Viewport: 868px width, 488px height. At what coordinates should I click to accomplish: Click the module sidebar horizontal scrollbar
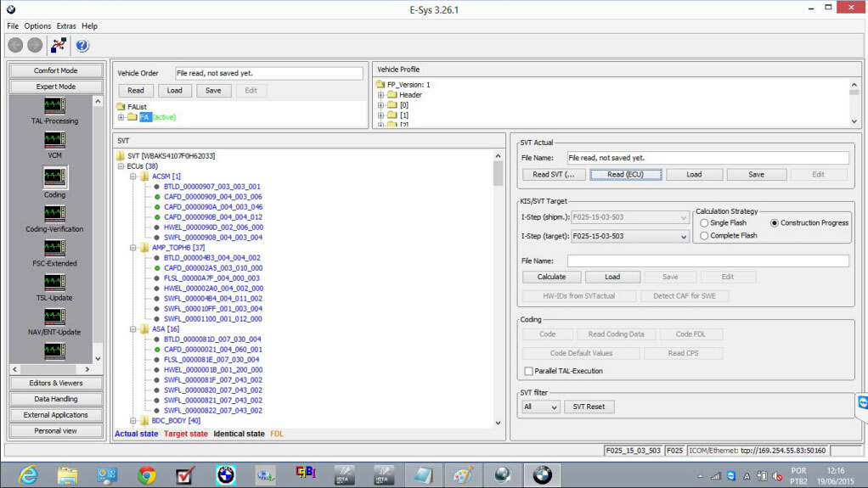pos(51,369)
